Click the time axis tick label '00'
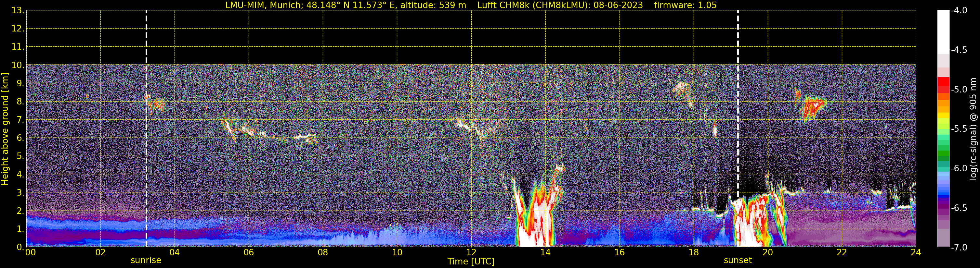 click(x=31, y=252)
